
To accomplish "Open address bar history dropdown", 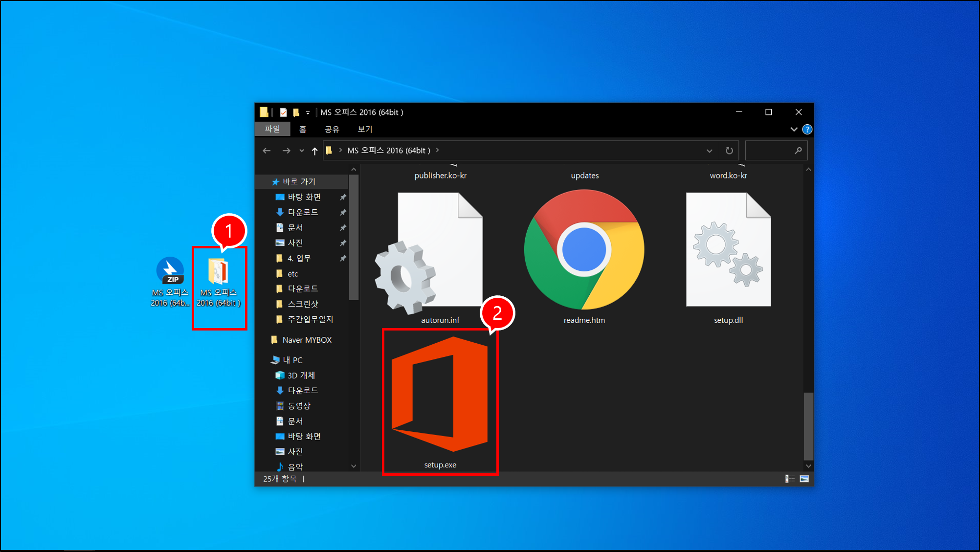I will pos(709,151).
